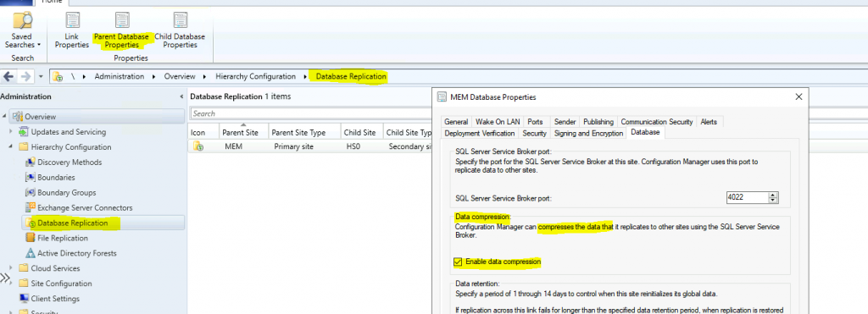
Task: Collapse the Hierarchy Configuration node
Action: pos(11,147)
